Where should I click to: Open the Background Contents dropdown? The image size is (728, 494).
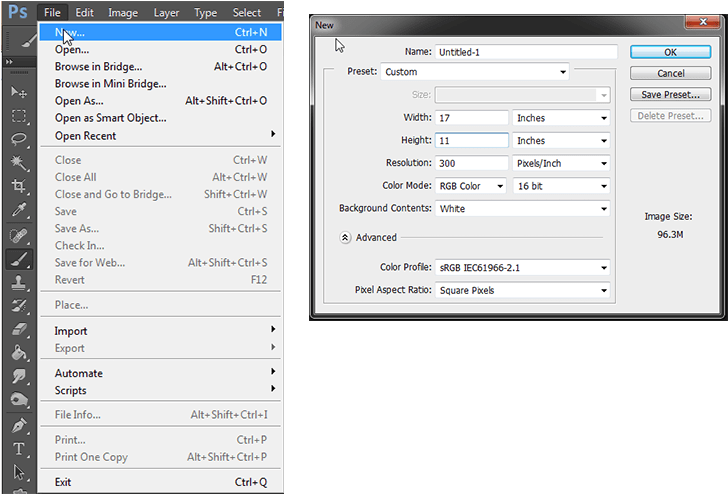point(522,209)
